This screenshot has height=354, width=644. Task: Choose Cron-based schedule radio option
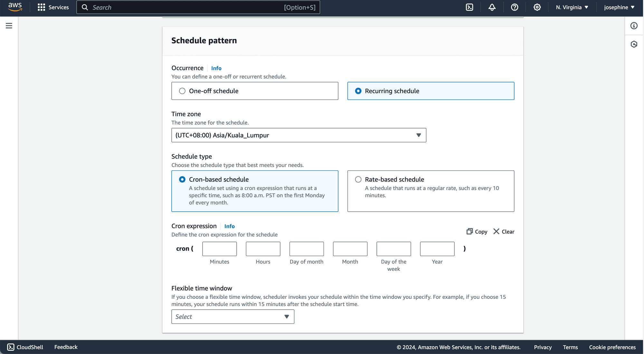tap(182, 179)
